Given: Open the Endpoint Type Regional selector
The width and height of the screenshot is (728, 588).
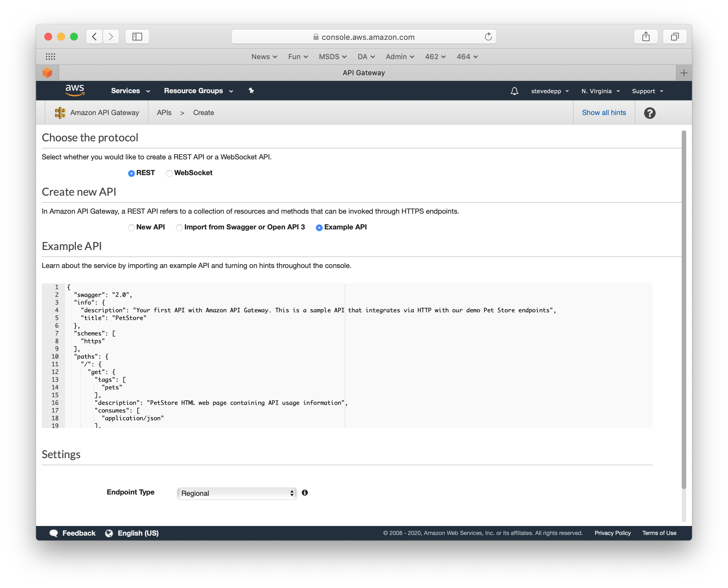Looking at the screenshot, I should click(237, 493).
